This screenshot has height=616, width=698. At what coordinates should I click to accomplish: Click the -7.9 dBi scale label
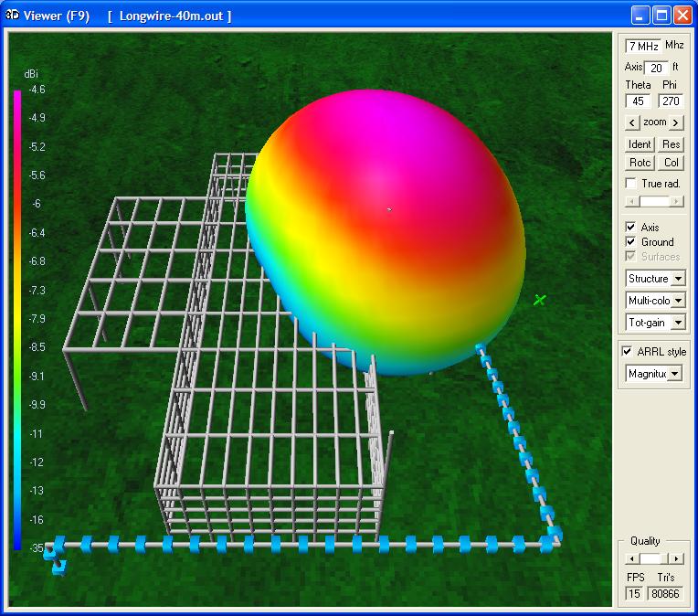click(x=37, y=319)
